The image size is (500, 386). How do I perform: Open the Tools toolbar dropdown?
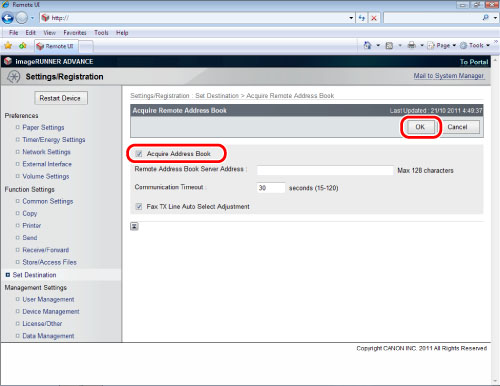(x=475, y=45)
